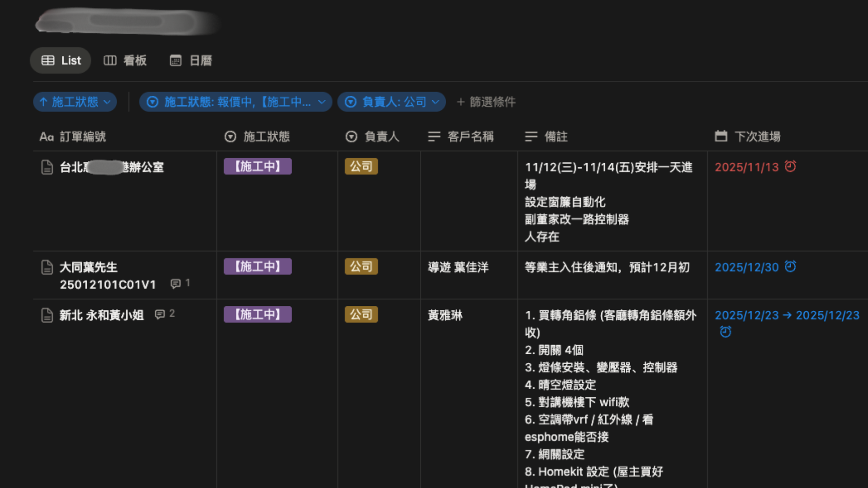Click red reminder alarm icon beside 2025/11/13
This screenshot has height=488, width=868.
[790, 167]
